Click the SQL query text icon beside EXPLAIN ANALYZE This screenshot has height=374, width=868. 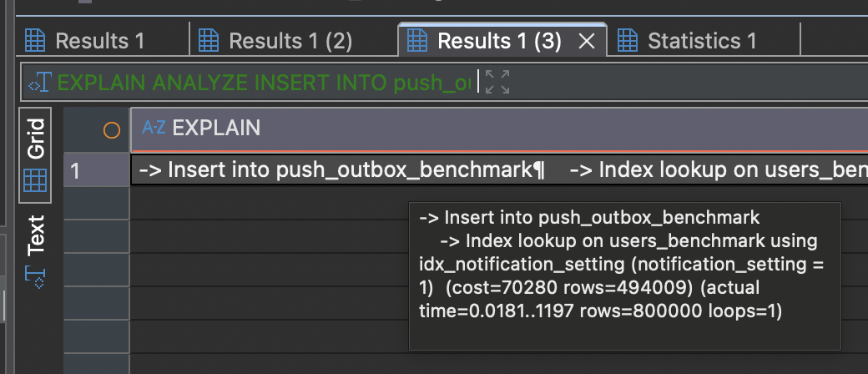point(39,83)
